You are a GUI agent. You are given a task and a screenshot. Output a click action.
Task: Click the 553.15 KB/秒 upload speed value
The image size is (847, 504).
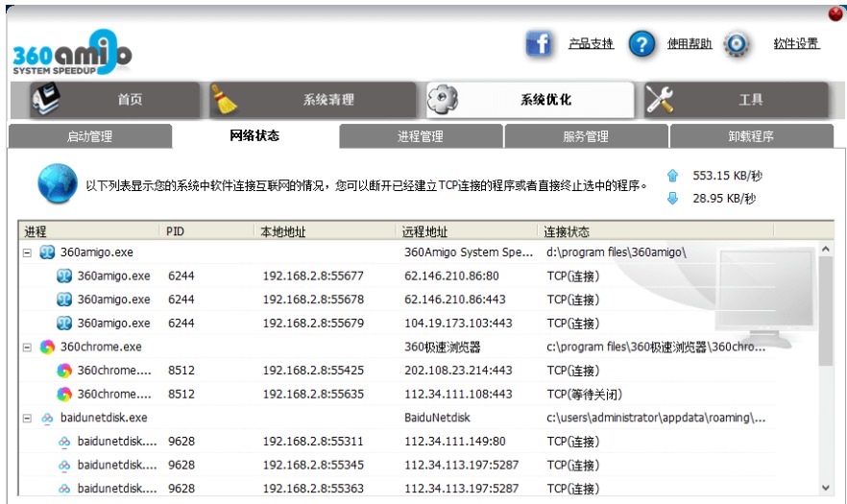[727, 176]
